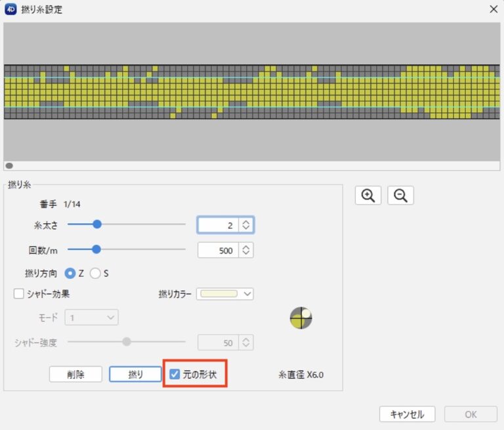Click the シャドー強度 slider handle
Screen dimensions: 504x430
[127, 341]
